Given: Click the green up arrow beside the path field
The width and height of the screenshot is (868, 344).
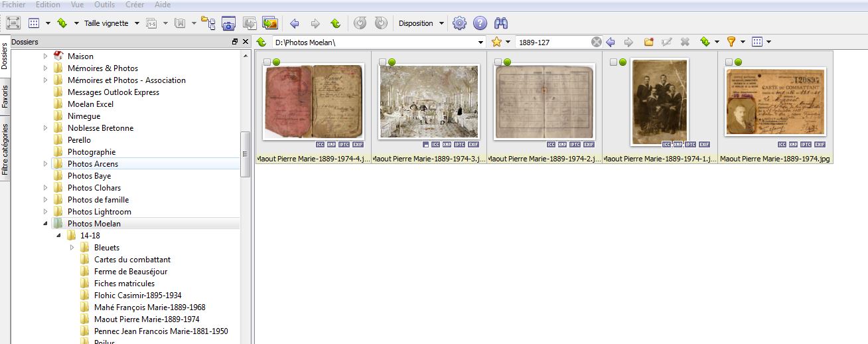Looking at the screenshot, I should click(261, 42).
